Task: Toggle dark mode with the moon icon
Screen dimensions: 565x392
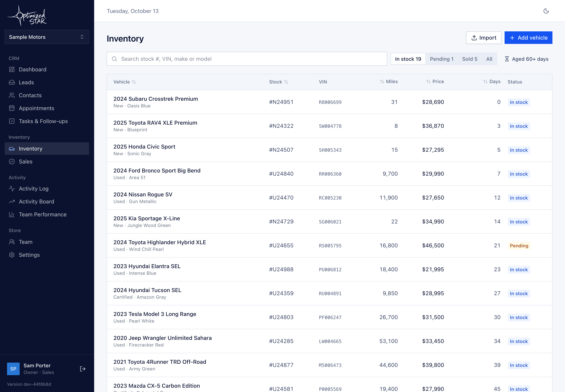Action: pyautogui.click(x=546, y=11)
